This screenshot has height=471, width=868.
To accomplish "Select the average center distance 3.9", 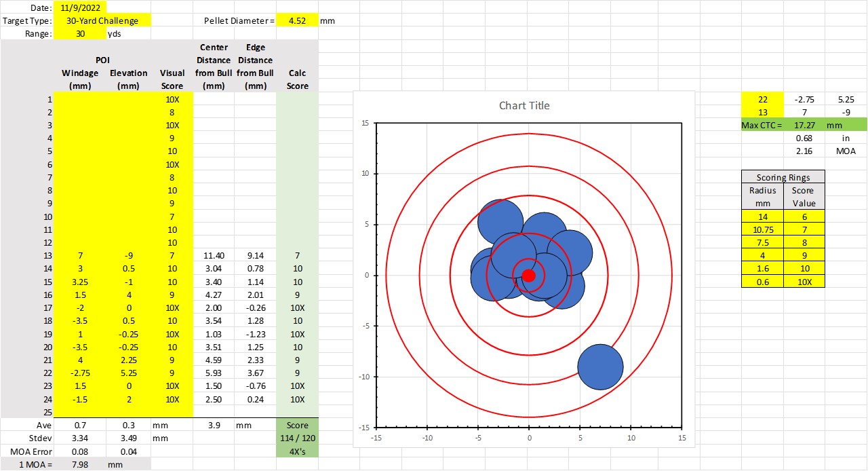I will tap(214, 426).
